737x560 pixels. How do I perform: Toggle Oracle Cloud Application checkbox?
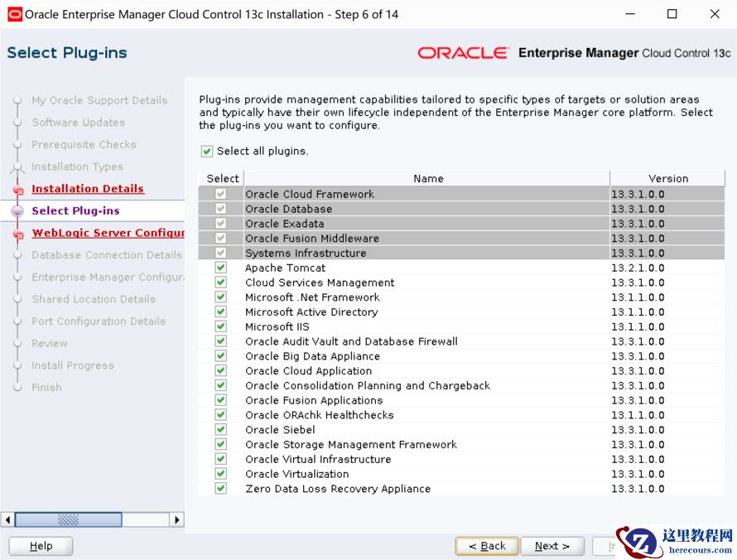[x=220, y=370]
